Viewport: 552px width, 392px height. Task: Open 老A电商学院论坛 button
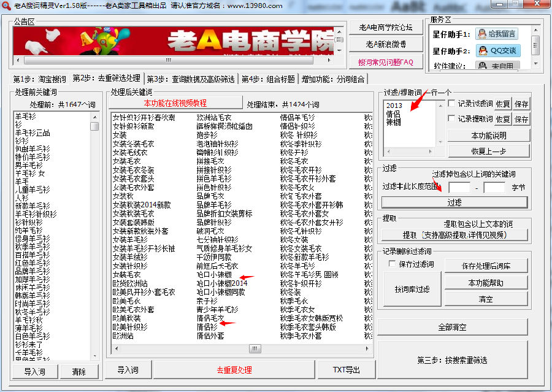coord(386,27)
